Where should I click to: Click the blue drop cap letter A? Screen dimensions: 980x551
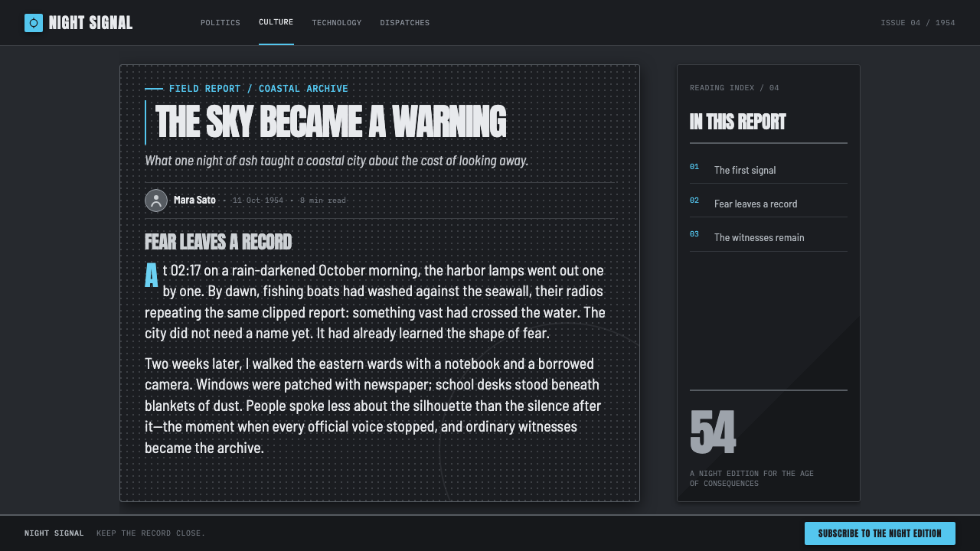(x=152, y=276)
